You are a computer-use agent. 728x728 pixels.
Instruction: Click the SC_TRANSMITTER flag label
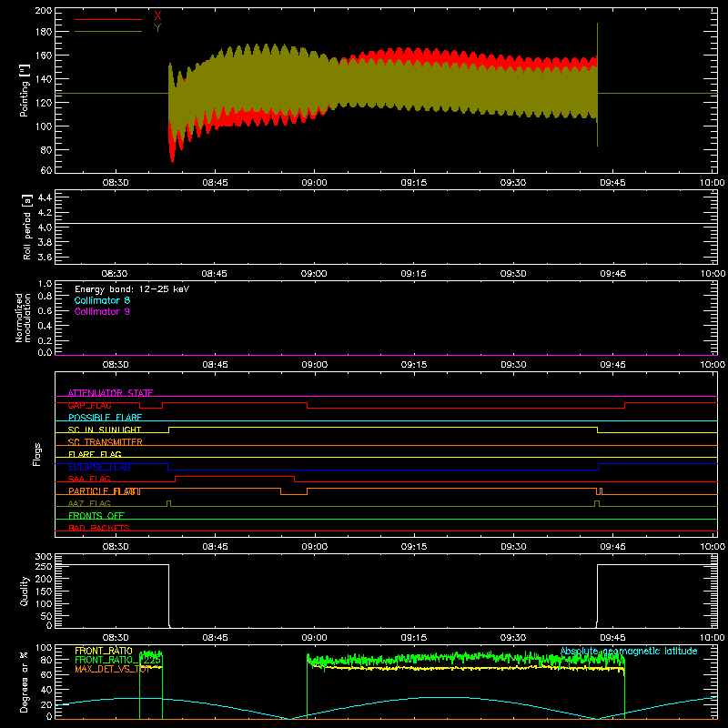tap(105, 442)
